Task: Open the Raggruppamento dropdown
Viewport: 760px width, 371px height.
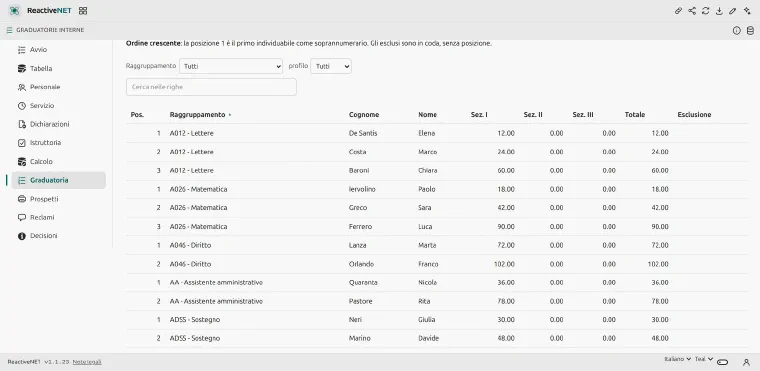Action: pos(231,66)
